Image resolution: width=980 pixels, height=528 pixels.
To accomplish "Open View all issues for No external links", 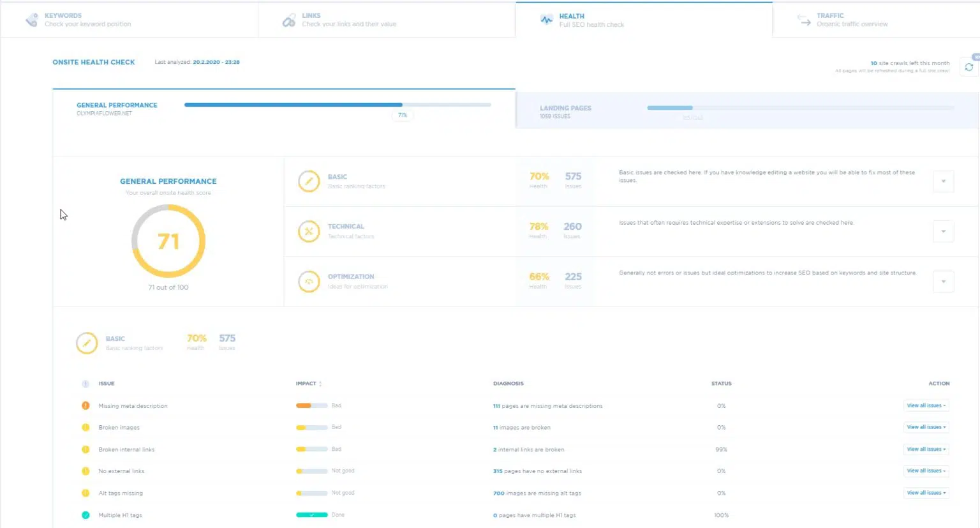I will 926,471.
